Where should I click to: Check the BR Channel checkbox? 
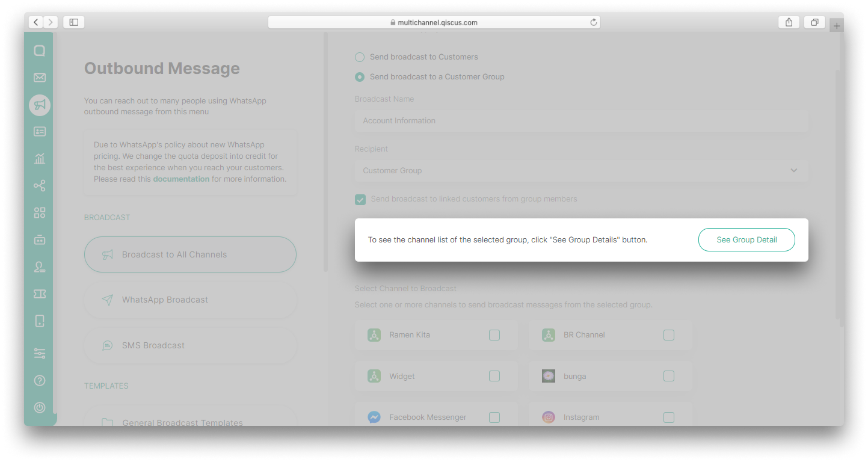click(669, 335)
